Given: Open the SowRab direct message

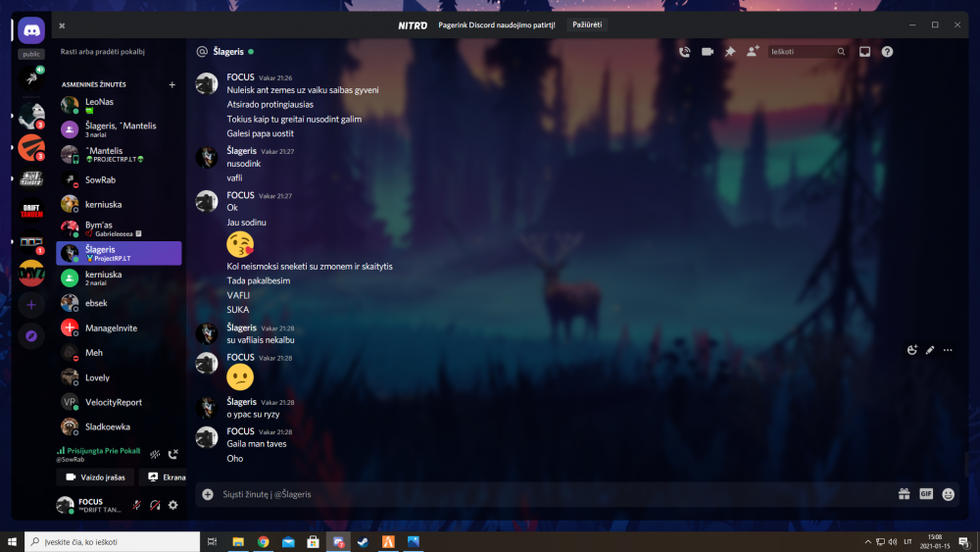Looking at the screenshot, I should [100, 180].
